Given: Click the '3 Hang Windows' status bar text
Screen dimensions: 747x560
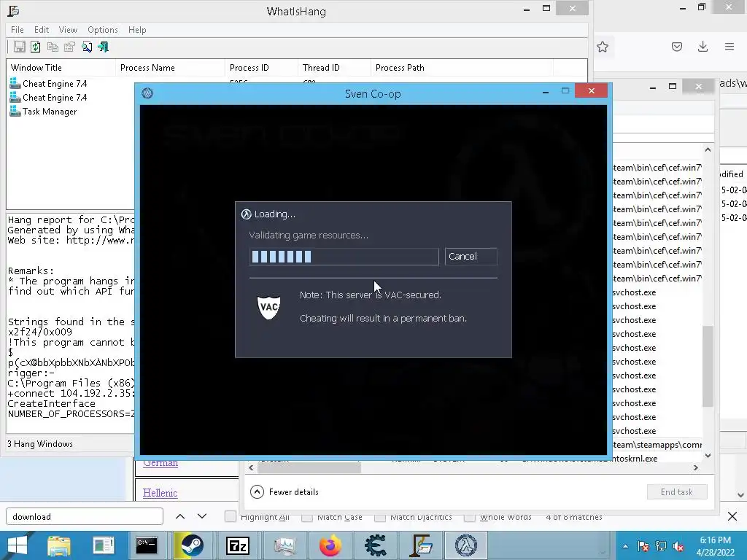Looking at the screenshot, I should (40, 444).
